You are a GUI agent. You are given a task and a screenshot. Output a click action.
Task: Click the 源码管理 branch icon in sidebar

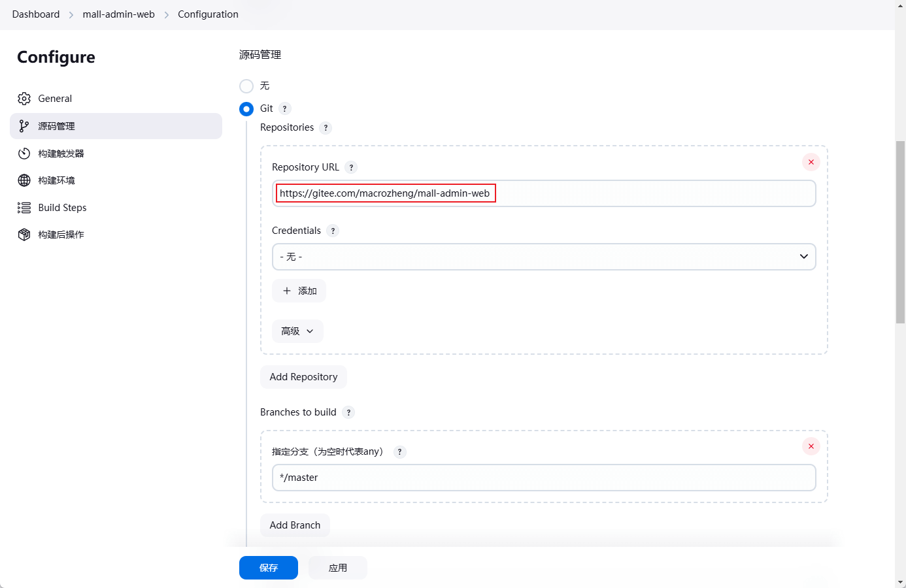[x=24, y=126]
